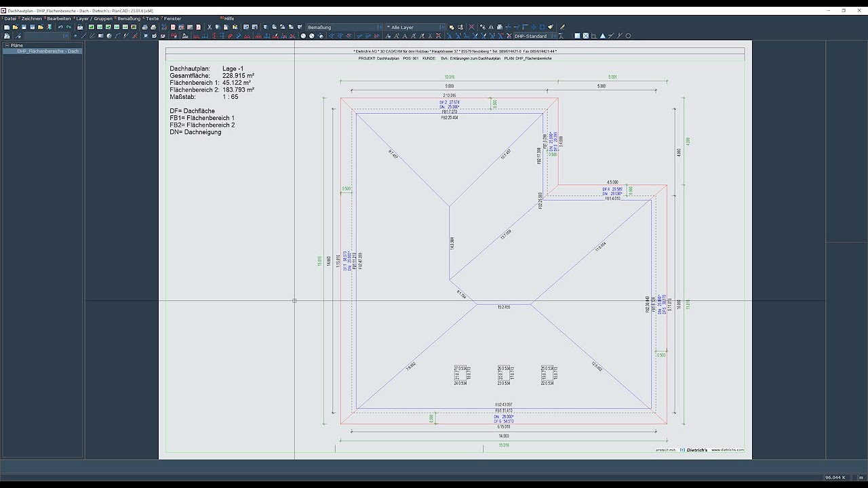The width and height of the screenshot is (868, 488).
Task: Click the Cut scissors icon
Action: click(210, 27)
